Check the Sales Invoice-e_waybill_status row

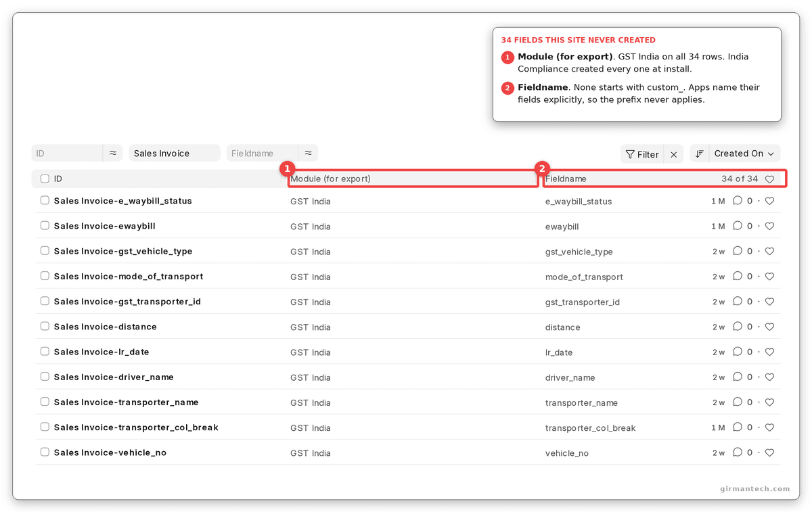[x=45, y=200]
